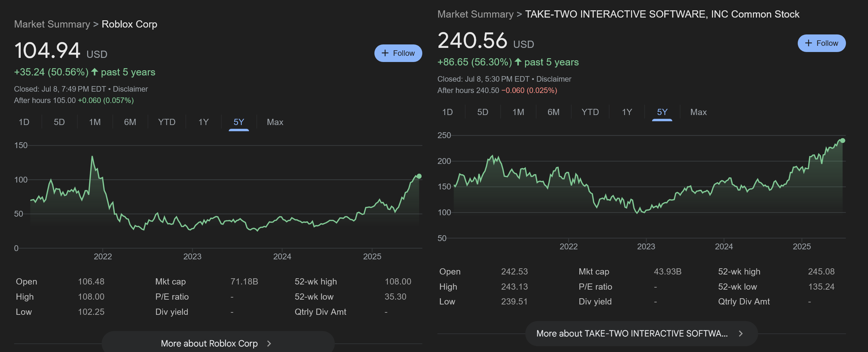Image resolution: width=868 pixels, height=352 pixels.
Task: Click Roblox 52-wk low value 35.30
Action: pyautogui.click(x=395, y=297)
